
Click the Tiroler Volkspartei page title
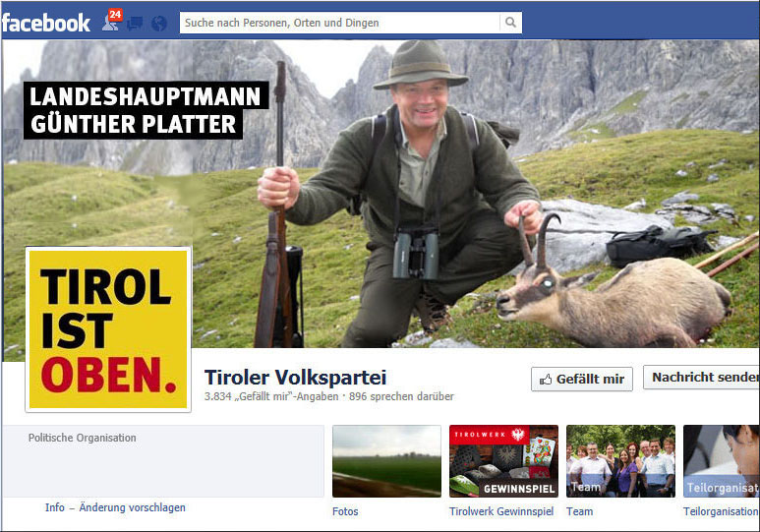(296, 378)
